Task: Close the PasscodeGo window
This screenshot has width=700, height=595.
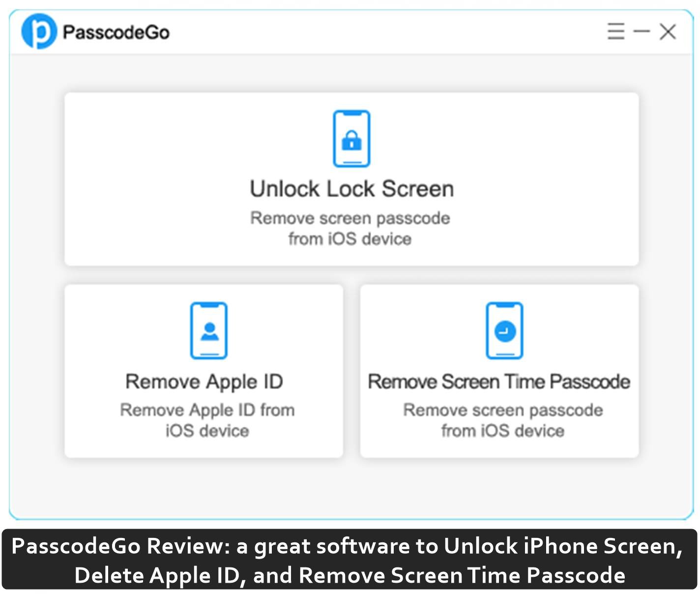Action: 668,32
